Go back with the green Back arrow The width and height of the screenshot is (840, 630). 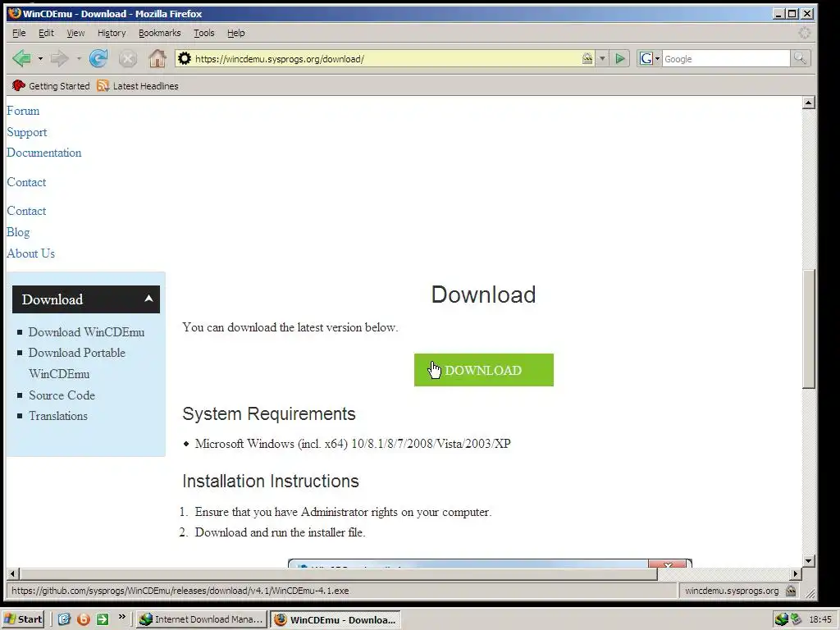(21, 58)
